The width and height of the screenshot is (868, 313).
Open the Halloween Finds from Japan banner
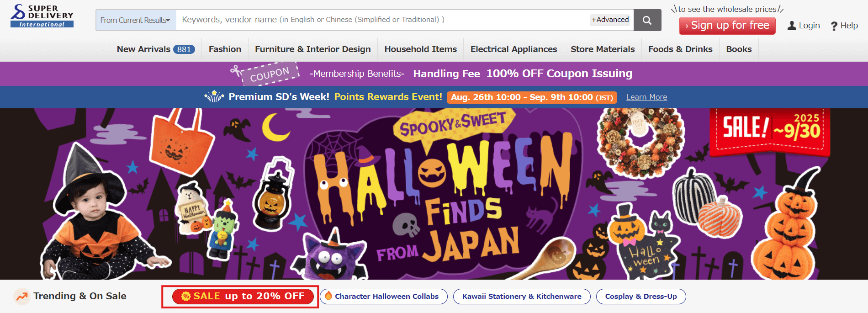point(434,194)
